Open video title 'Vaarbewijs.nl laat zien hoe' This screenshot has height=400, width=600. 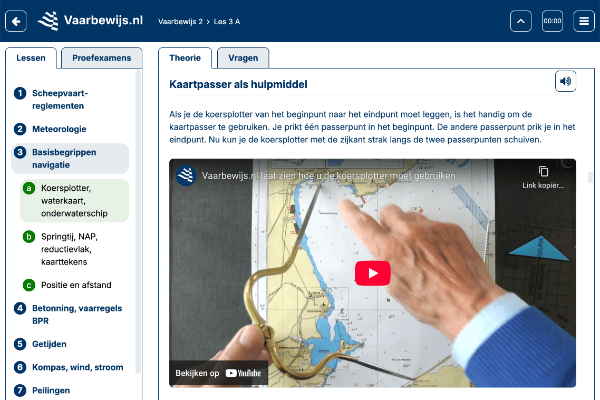tap(328, 176)
